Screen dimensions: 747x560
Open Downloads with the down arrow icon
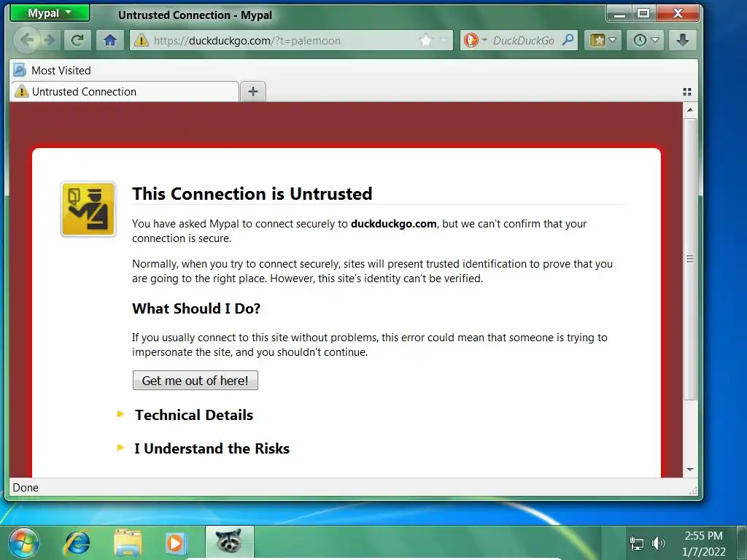pyautogui.click(x=683, y=41)
